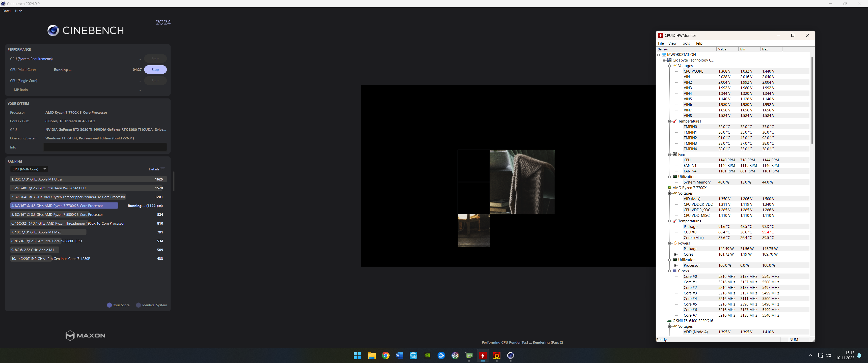Image resolution: width=868 pixels, height=363 pixels.
Task: Open the Details filter icon in Ranking
Action: click(x=163, y=169)
